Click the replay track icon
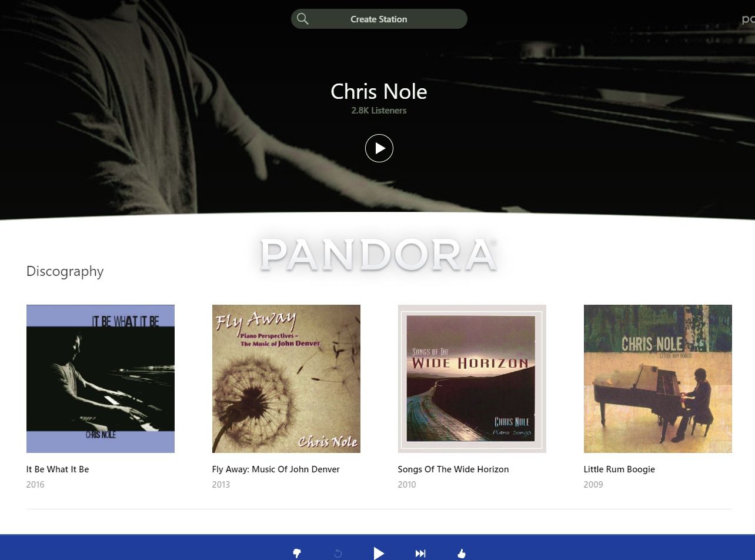 (x=338, y=554)
